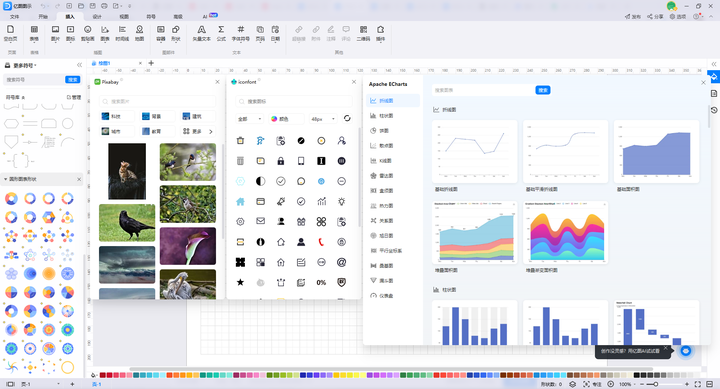Choose the black crow photo thumbnail
Screen dimensions: 720x389
pos(127,223)
